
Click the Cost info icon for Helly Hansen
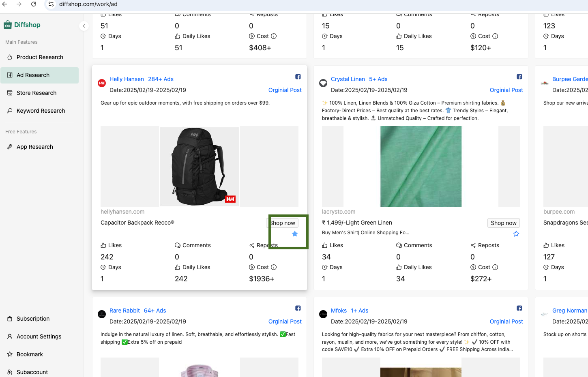tap(274, 267)
